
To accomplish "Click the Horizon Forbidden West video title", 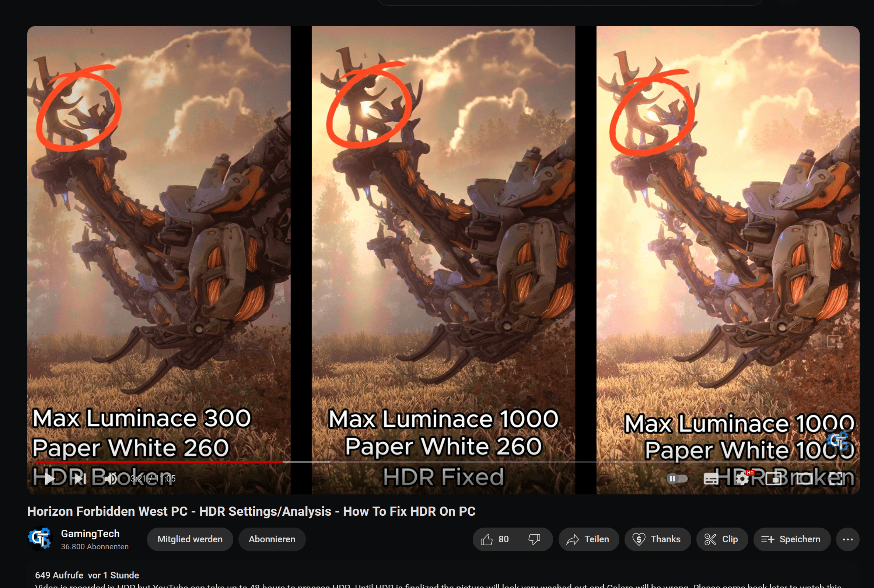I will (251, 511).
